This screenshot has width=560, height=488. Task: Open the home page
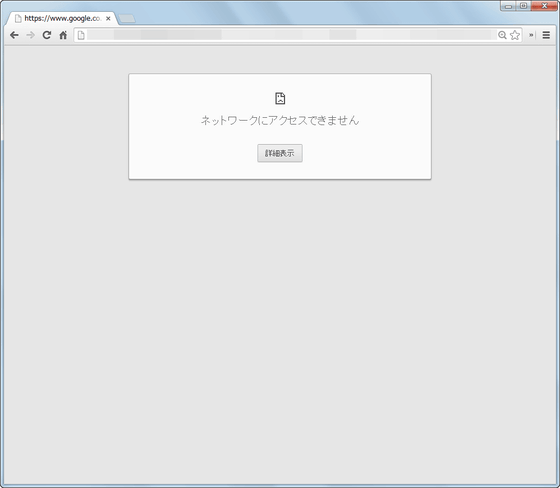point(63,35)
